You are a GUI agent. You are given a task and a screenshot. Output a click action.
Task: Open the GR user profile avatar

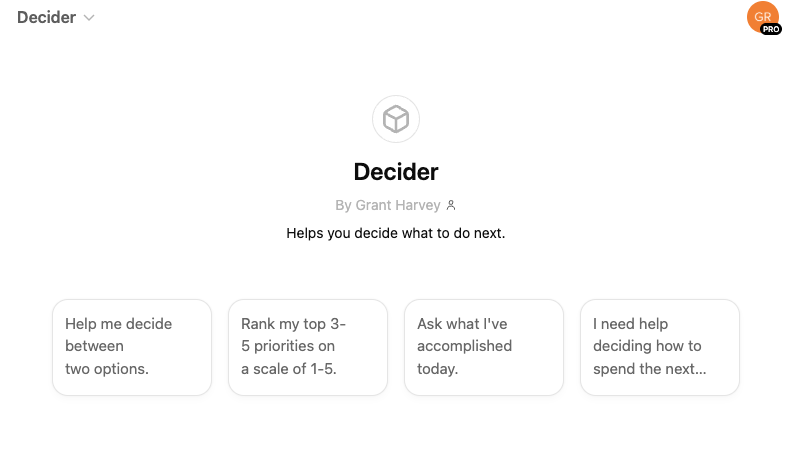click(x=762, y=17)
